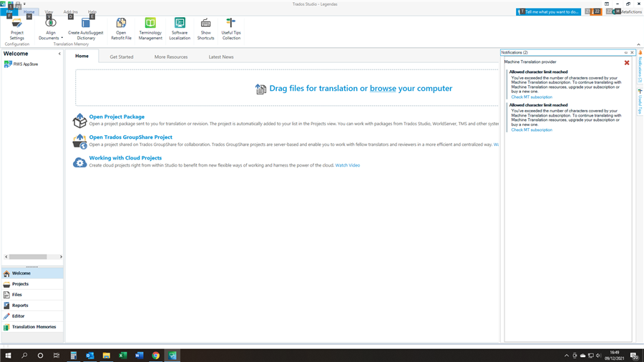Image resolution: width=644 pixels, height=362 pixels.
Task: Open Software Localization tool
Action: coord(180,29)
